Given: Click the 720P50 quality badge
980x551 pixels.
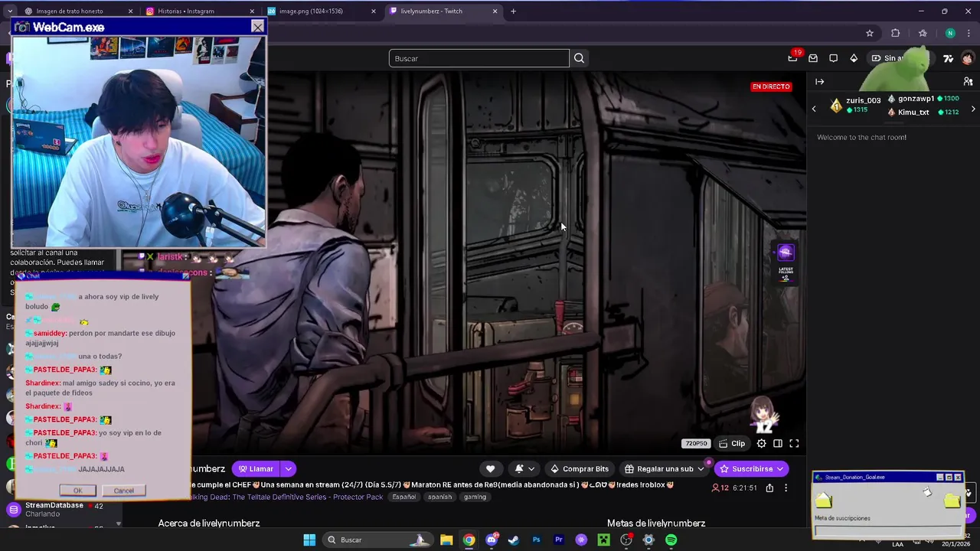Looking at the screenshot, I should 696,443.
